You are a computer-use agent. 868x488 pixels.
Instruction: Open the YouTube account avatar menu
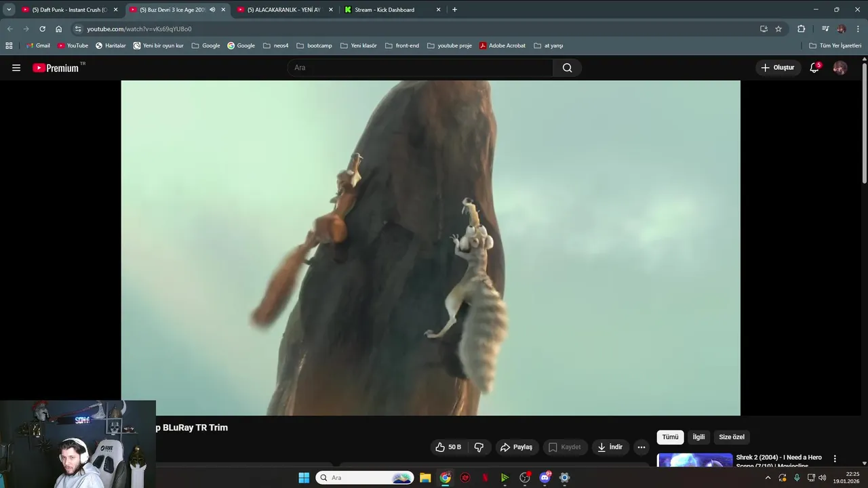tap(840, 68)
